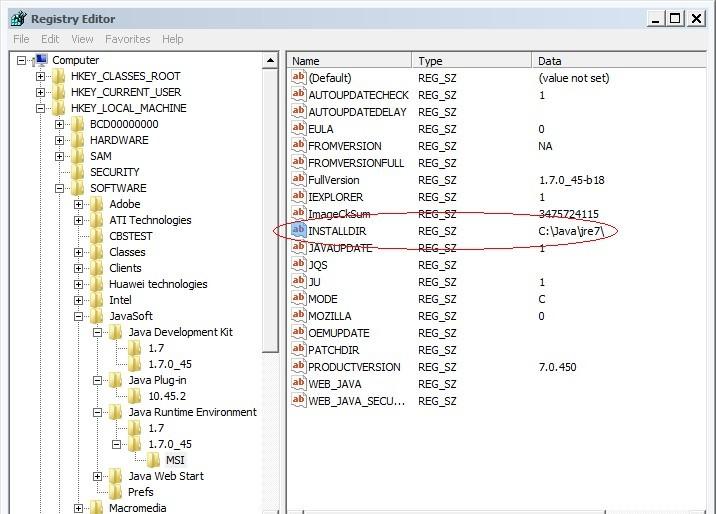Click the CBSTEST folder icon
Viewport: 716px width, 514px height.
[96, 236]
